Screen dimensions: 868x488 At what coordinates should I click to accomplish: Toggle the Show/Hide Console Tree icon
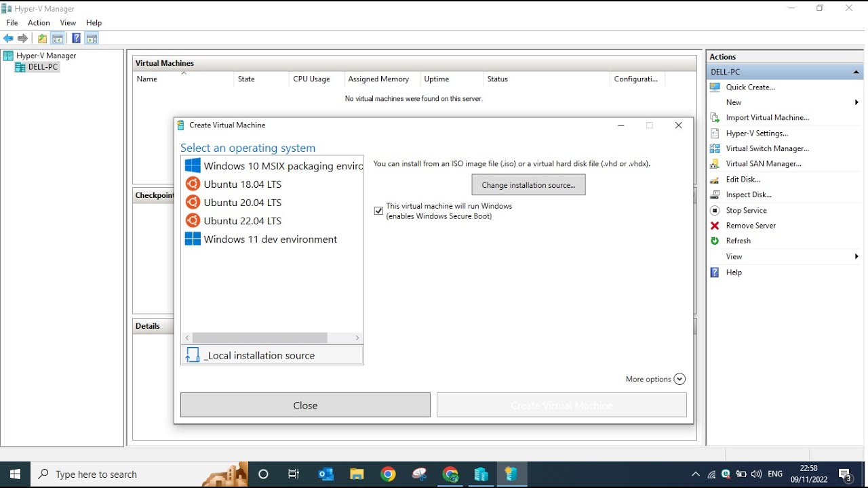point(58,39)
